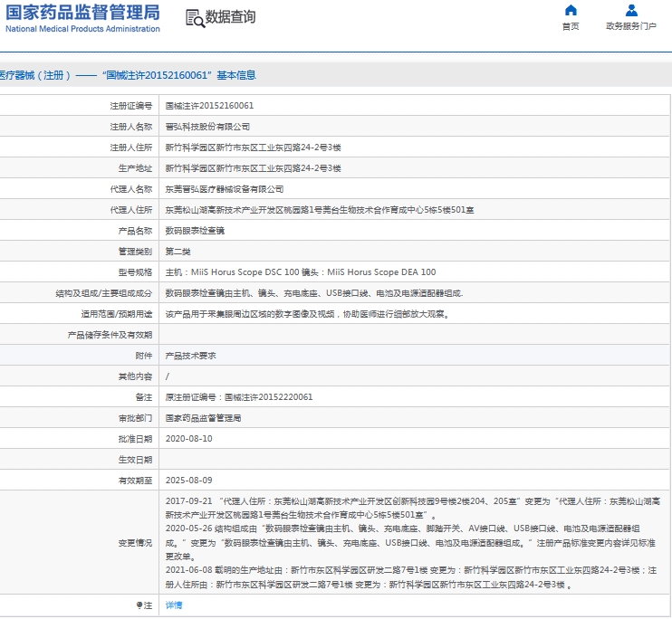672x619 pixels.
Task: Click the 政务服务门户 text link
Action: (x=631, y=26)
